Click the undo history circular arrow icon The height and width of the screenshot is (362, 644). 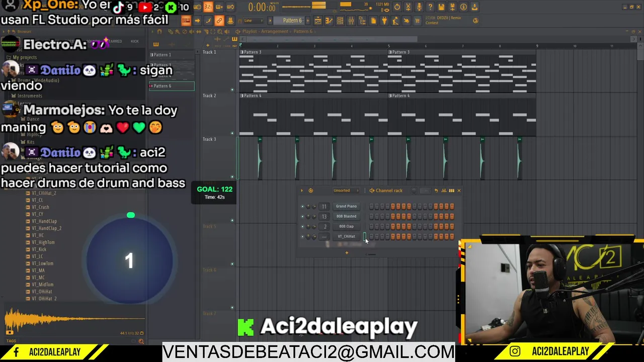(x=397, y=7)
